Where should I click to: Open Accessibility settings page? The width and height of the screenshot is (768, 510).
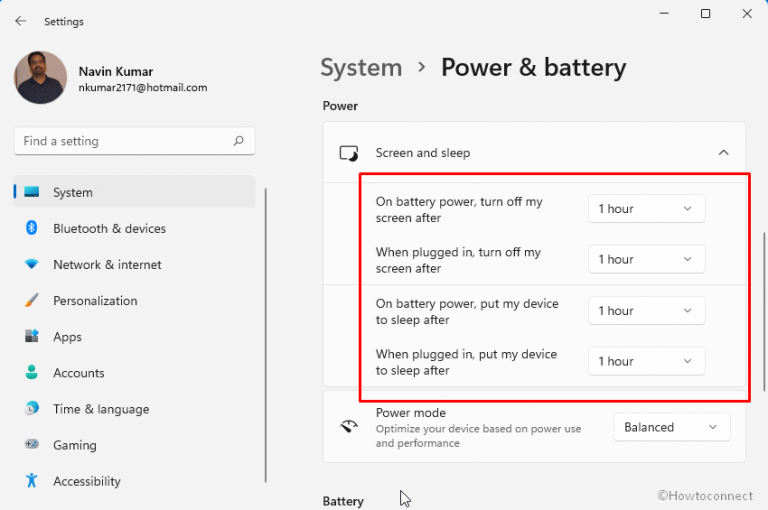click(135, 481)
